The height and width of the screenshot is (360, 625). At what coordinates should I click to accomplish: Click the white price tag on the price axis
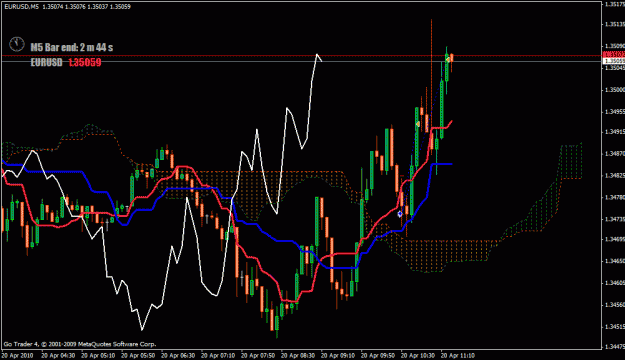coord(614,61)
